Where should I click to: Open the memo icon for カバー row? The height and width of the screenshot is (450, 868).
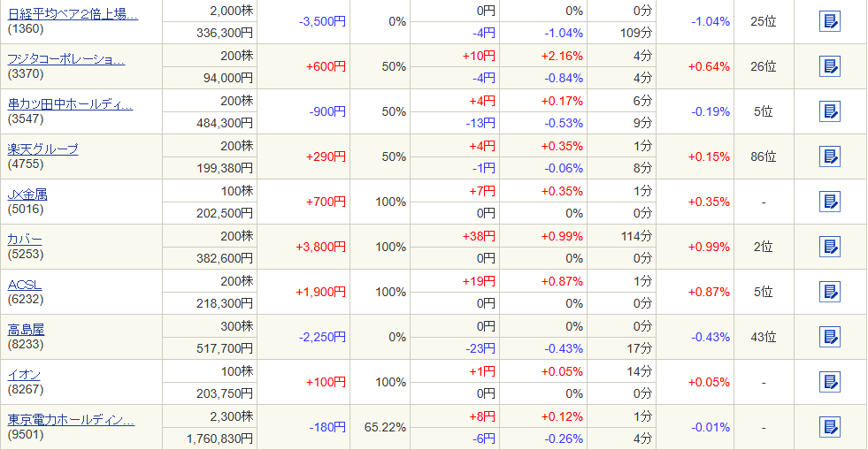(x=829, y=247)
